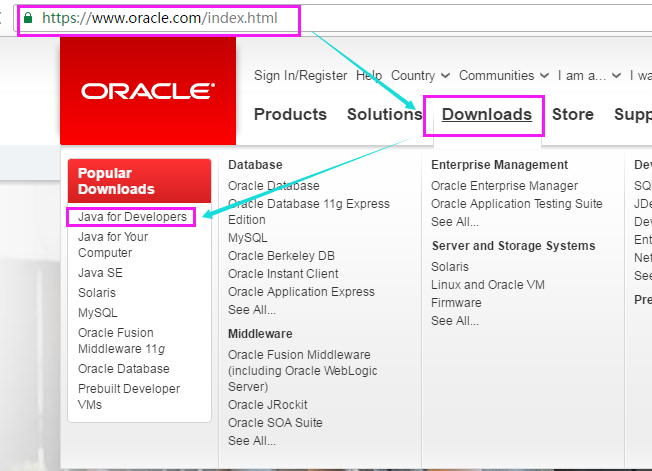The image size is (652, 471).
Task: Go to the Store menu
Action: 573,114
